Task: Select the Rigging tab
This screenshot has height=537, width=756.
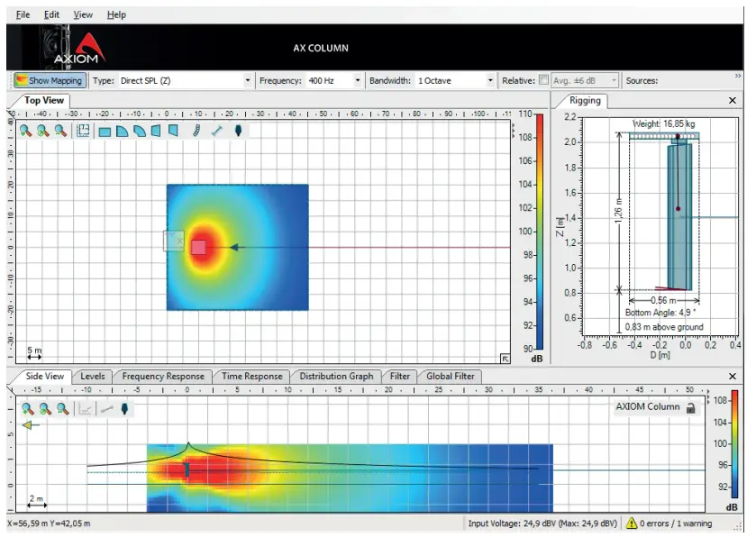Action: coord(585,100)
